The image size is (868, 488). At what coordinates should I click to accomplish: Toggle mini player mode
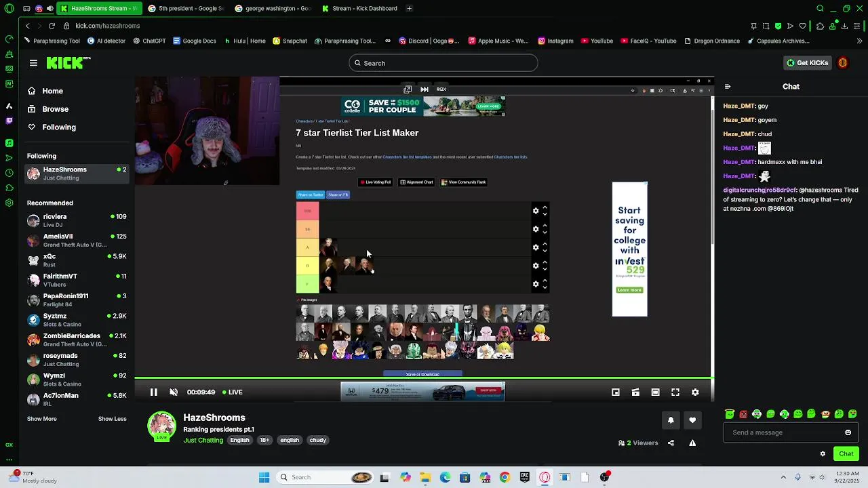(616, 392)
